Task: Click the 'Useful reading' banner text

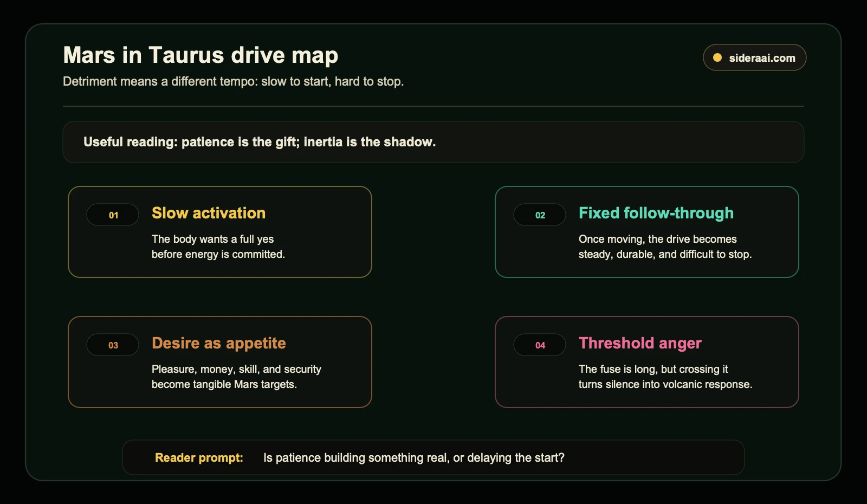Action: (x=260, y=142)
